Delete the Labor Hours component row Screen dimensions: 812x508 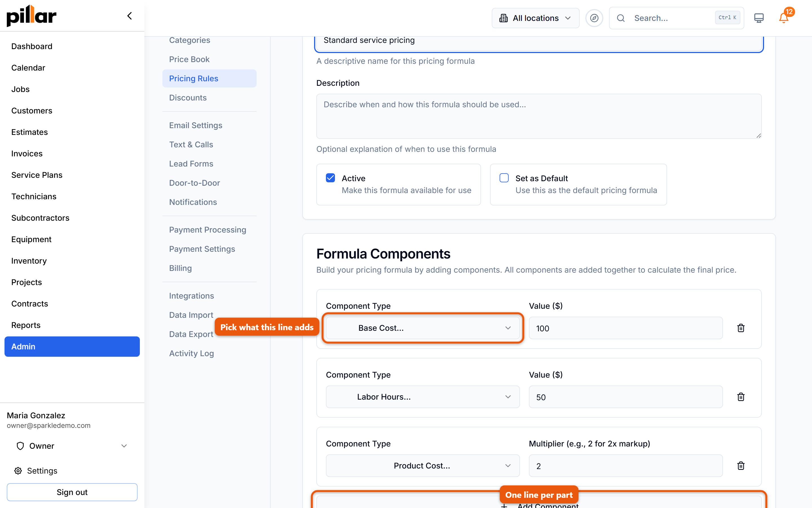click(x=741, y=397)
